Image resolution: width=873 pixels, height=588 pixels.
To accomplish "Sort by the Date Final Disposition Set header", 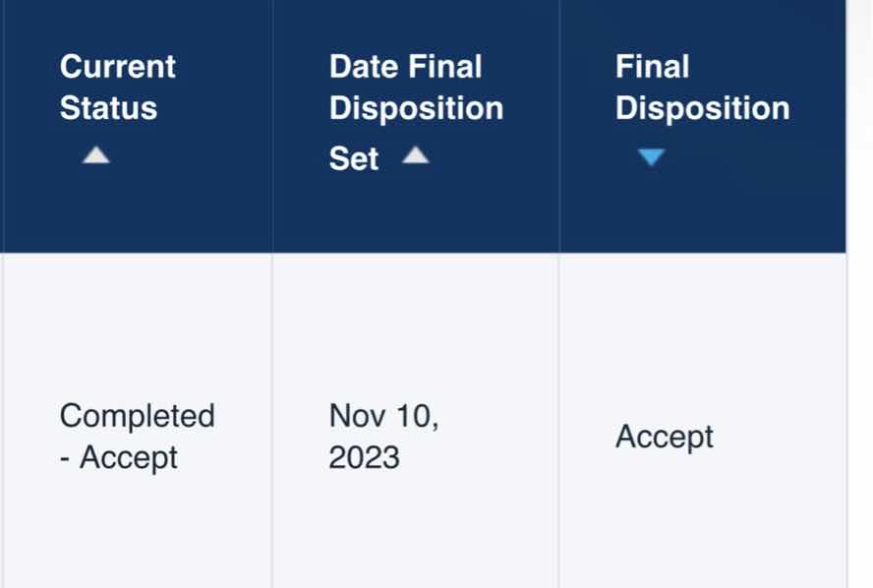I will (416, 108).
